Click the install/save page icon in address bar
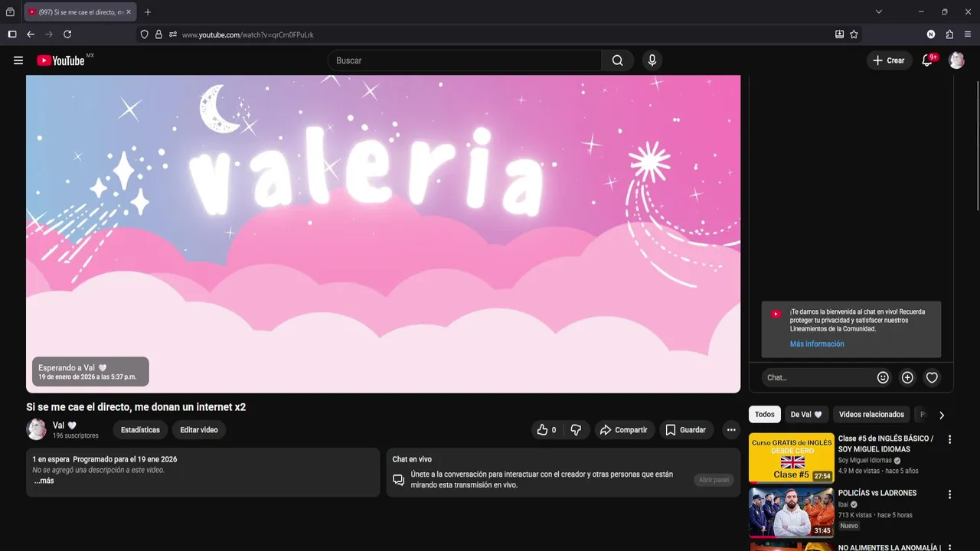The height and width of the screenshot is (551, 980). coord(839,34)
